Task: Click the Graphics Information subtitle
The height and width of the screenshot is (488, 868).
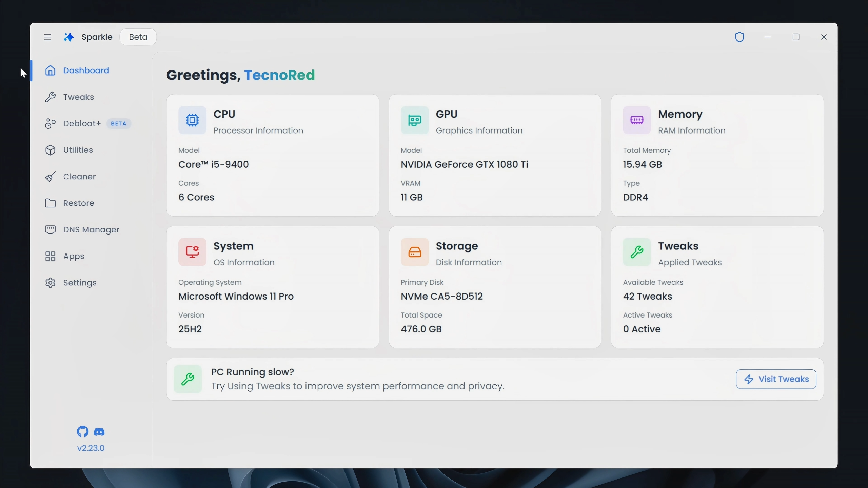Action: click(479, 130)
